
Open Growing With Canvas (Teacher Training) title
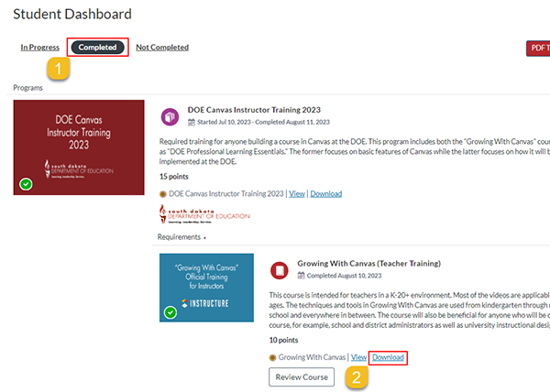click(369, 264)
